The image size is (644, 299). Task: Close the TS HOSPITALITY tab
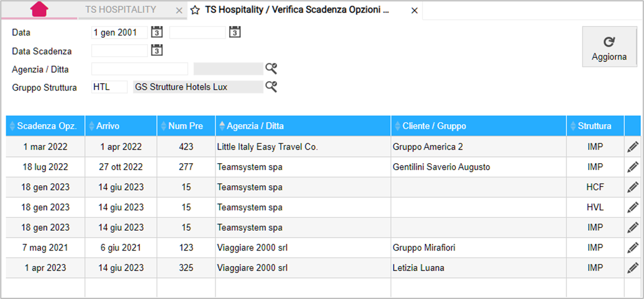coord(179,11)
